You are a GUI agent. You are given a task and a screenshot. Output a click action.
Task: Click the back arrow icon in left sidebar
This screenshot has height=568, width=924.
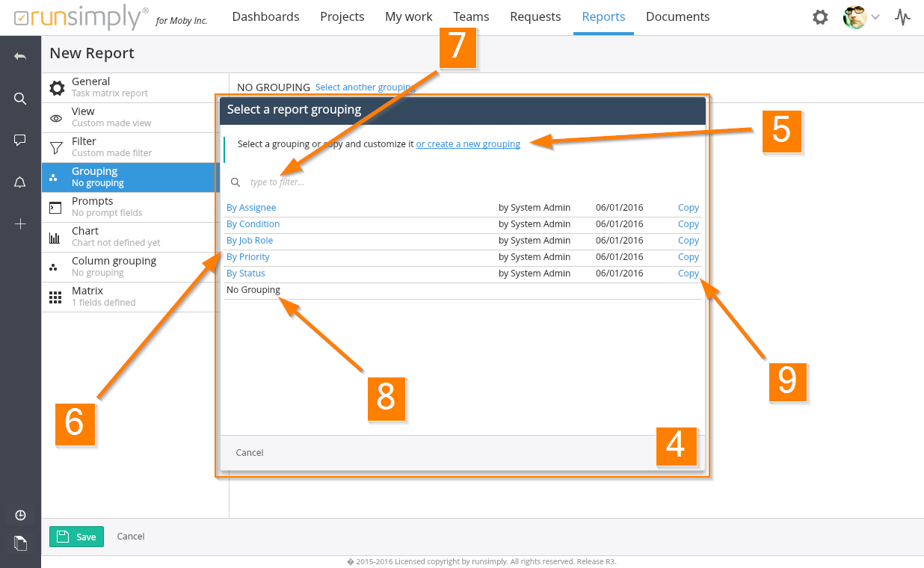pyautogui.click(x=20, y=57)
